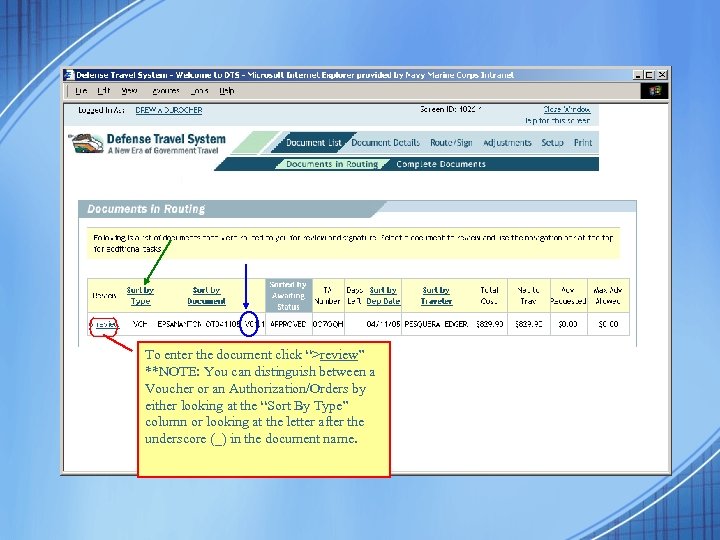Click the Sorted by Awaiting Status header
Image resolution: width=720 pixels, height=540 pixels.
(288, 296)
